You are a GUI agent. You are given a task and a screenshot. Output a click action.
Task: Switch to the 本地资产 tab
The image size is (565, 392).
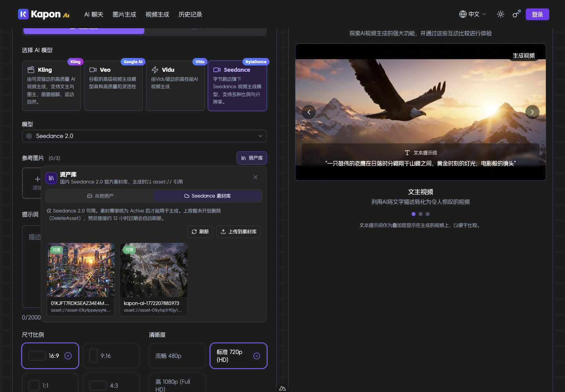point(100,196)
